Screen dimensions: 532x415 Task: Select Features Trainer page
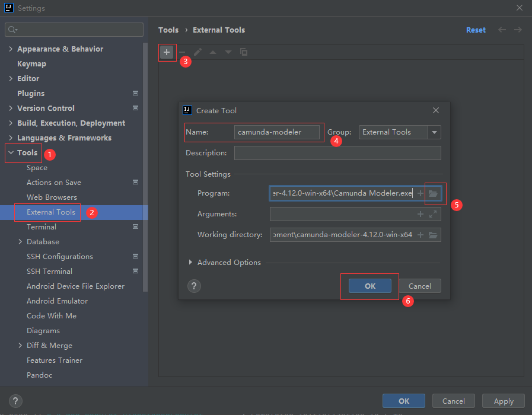tap(55, 360)
